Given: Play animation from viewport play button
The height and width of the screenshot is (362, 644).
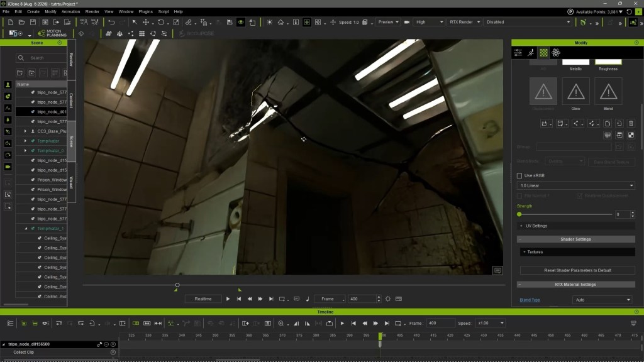Looking at the screenshot, I should (x=228, y=299).
